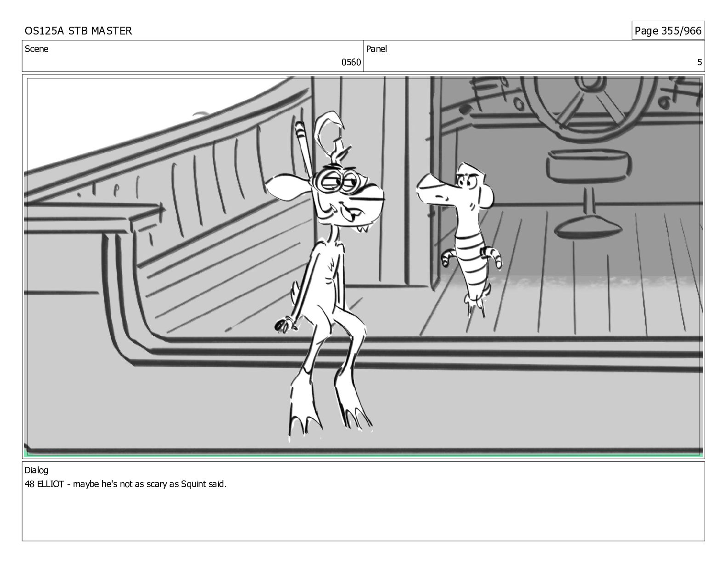
Task: Select the OS125A STB MASTER title text
Action: (78, 31)
